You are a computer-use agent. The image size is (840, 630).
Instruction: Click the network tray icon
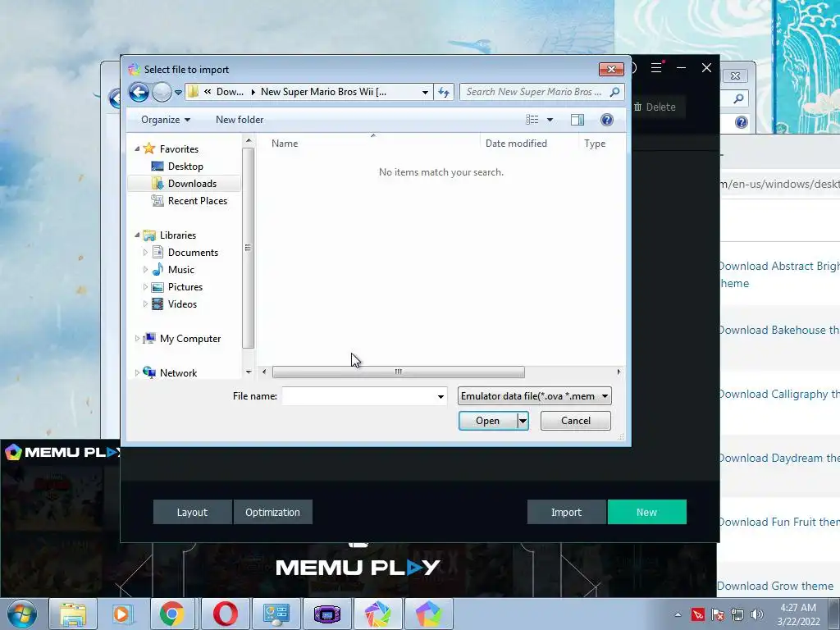point(737,614)
